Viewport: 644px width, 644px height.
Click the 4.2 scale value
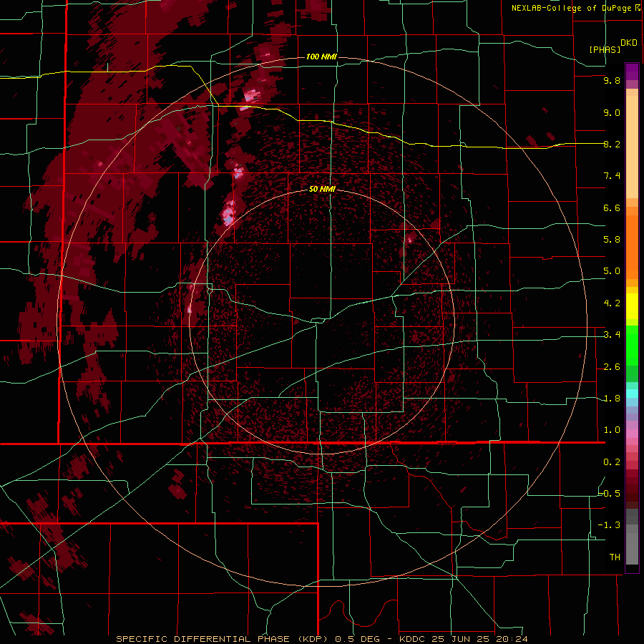point(612,303)
